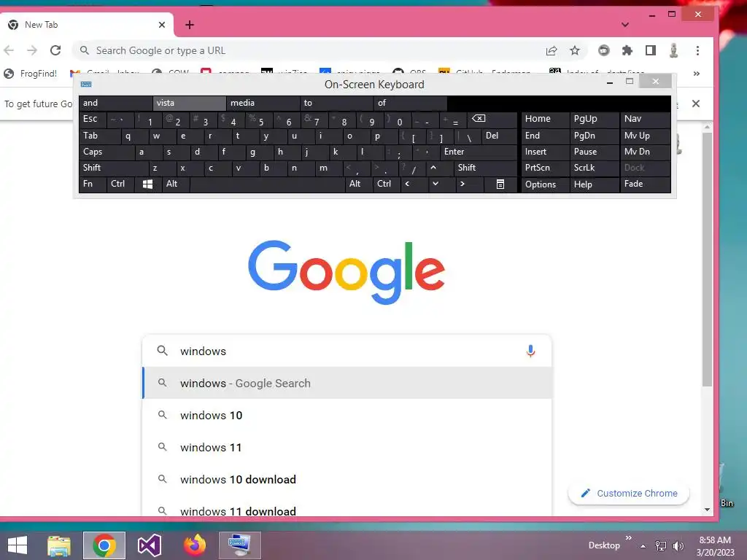
Task: Toggle ScrLk key on On-Screen Keyboard
Action: [595, 168]
